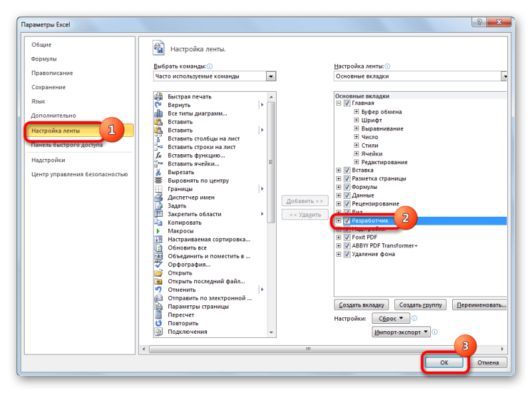This screenshot has width=532, height=393.
Task: Toggle the Данные tab checkbox
Action: coord(346,196)
